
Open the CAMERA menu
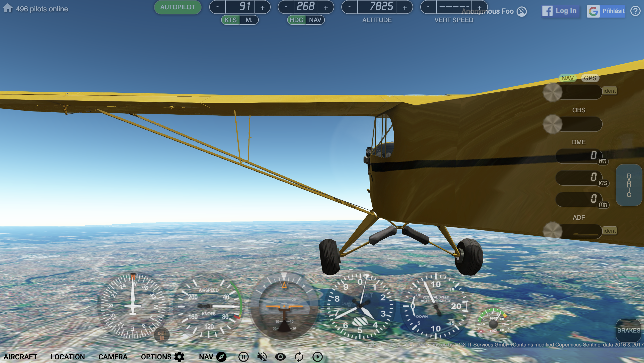click(x=113, y=357)
